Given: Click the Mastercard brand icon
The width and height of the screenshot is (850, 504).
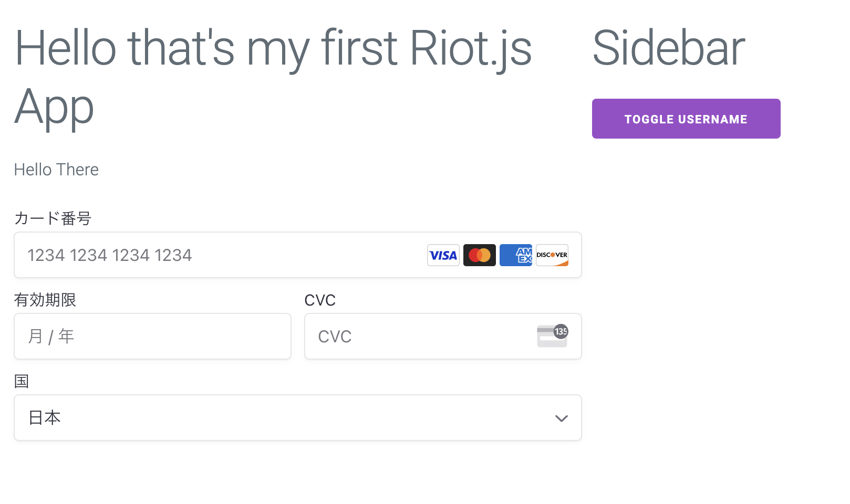Looking at the screenshot, I should 479,255.
